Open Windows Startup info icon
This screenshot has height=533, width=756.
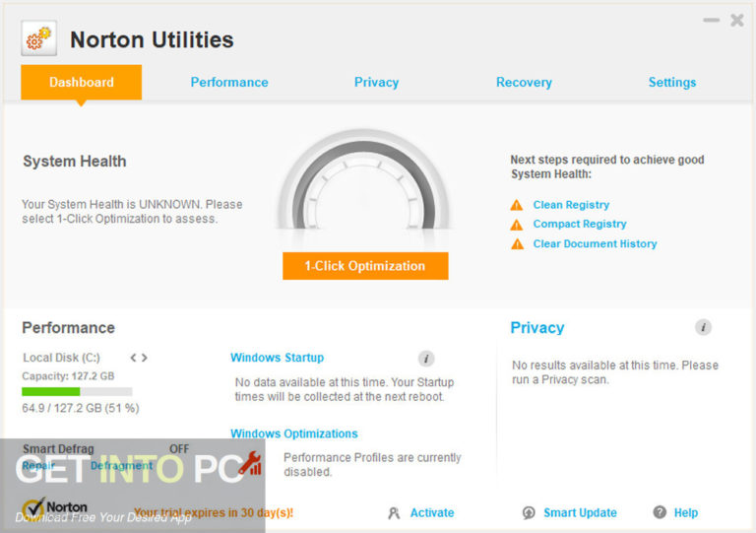[x=425, y=359]
